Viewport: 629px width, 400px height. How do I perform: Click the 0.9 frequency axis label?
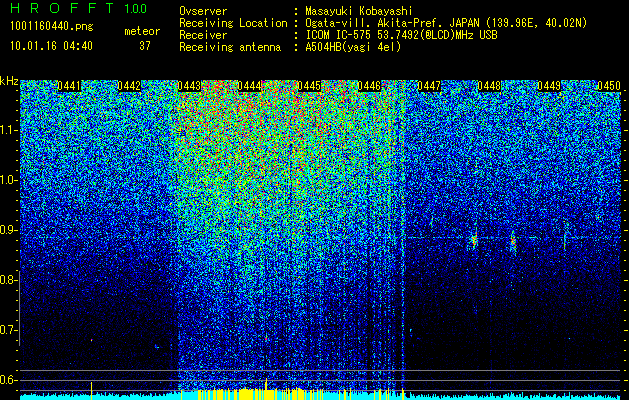click(8, 230)
